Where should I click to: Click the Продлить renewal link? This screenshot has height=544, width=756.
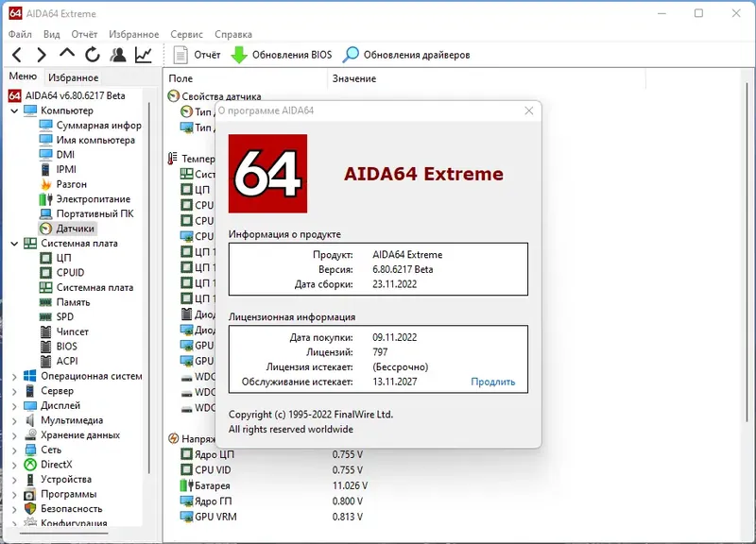coord(492,382)
